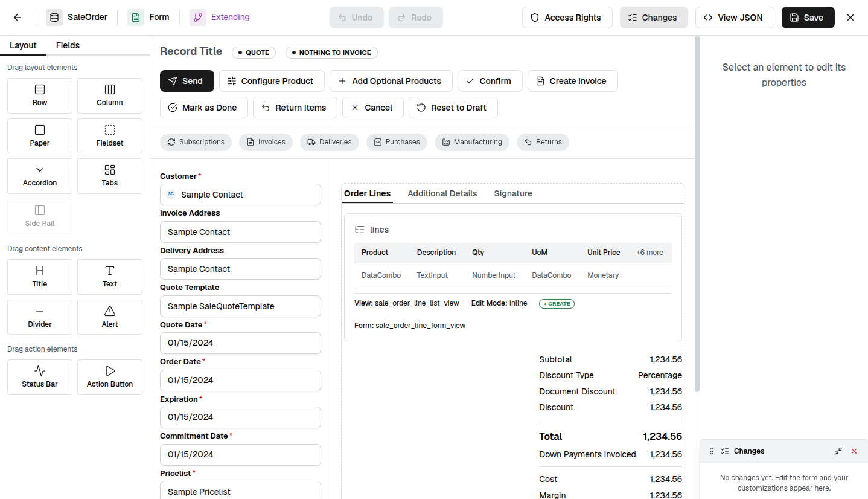The width and height of the screenshot is (868, 499).
Task: Pick the Alert content element
Action: pos(110,317)
